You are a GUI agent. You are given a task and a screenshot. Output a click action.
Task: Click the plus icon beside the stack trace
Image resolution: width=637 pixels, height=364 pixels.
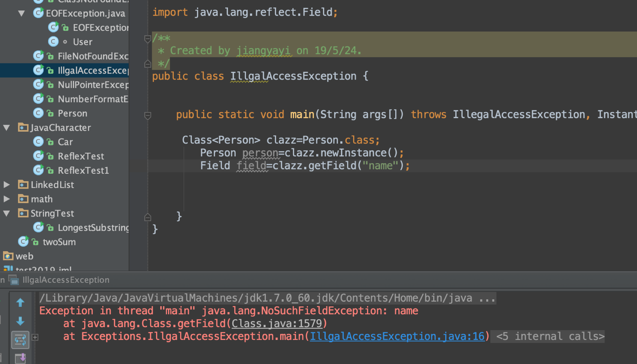point(35,337)
